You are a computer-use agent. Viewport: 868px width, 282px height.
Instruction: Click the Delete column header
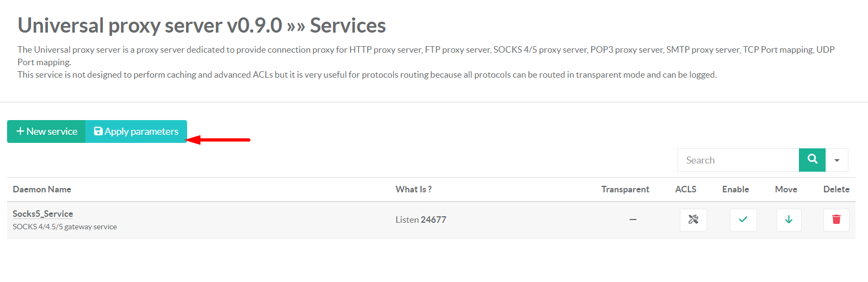click(836, 189)
